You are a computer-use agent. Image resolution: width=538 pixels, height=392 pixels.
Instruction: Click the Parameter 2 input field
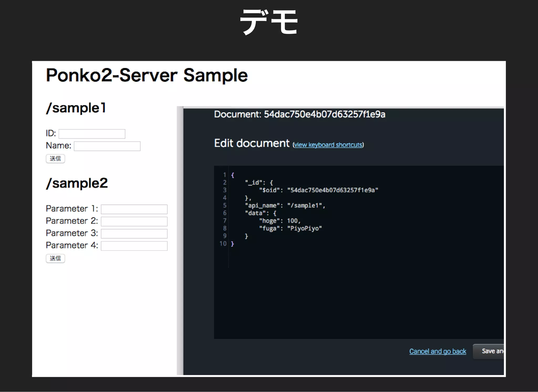pyautogui.click(x=134, y=221)
